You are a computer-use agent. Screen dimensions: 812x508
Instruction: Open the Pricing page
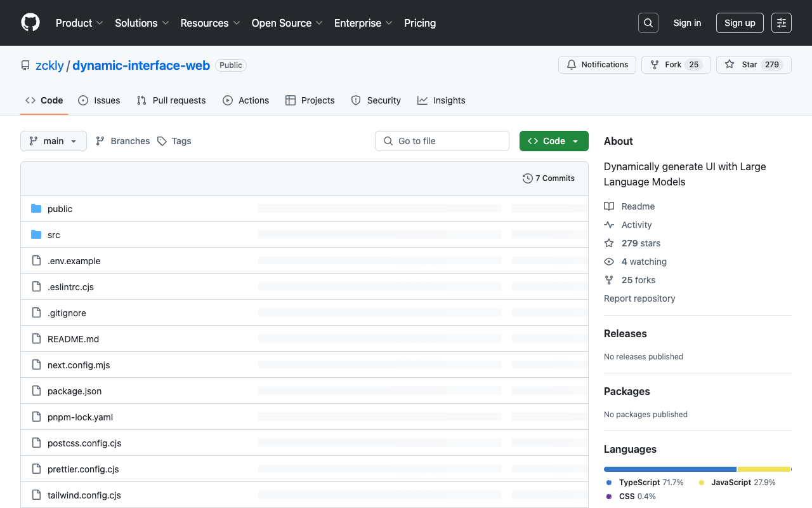point(420,23)
